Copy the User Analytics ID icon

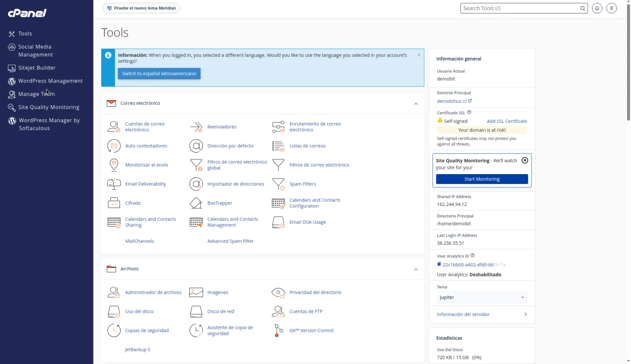(439, 264)
